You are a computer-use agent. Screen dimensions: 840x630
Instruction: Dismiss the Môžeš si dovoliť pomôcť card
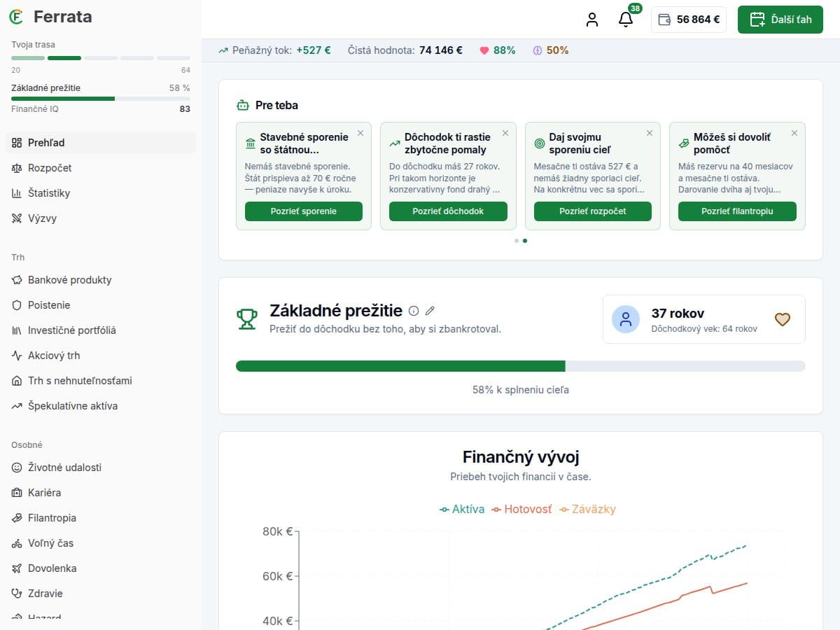click(x=794, y=133)
